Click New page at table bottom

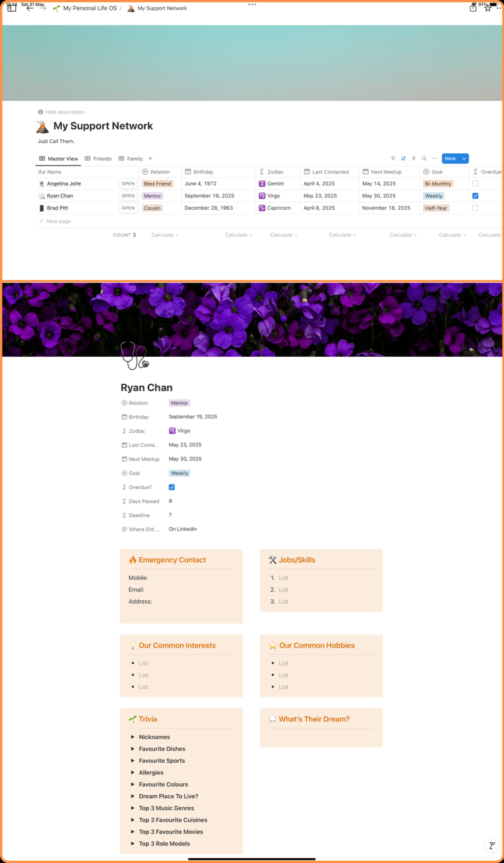[x=55, y=221]
